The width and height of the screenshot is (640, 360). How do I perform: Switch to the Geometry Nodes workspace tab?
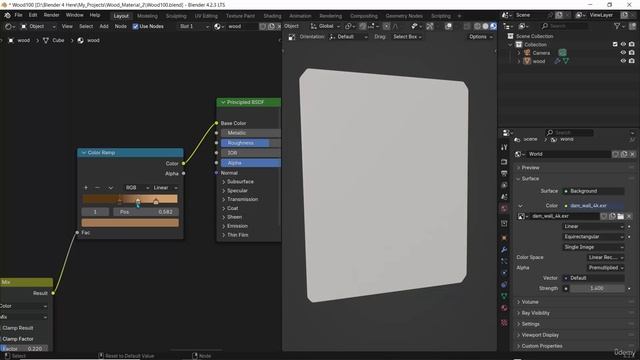pyautogui.click(x=404, y=16)
